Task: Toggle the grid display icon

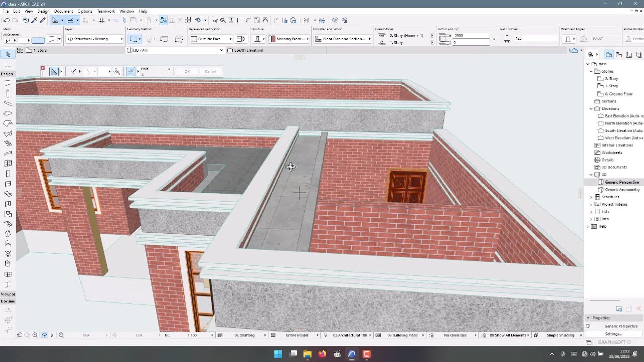Action: 101,20
